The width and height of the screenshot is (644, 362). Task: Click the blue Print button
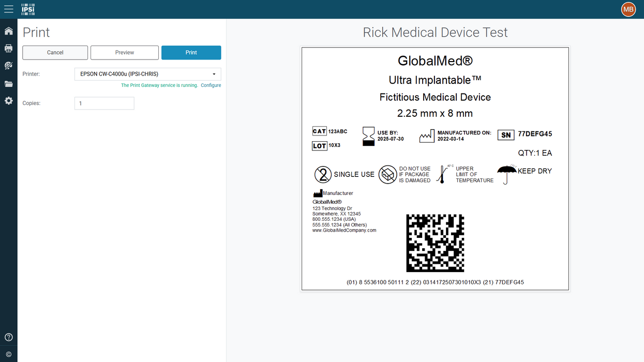(191, 53)
